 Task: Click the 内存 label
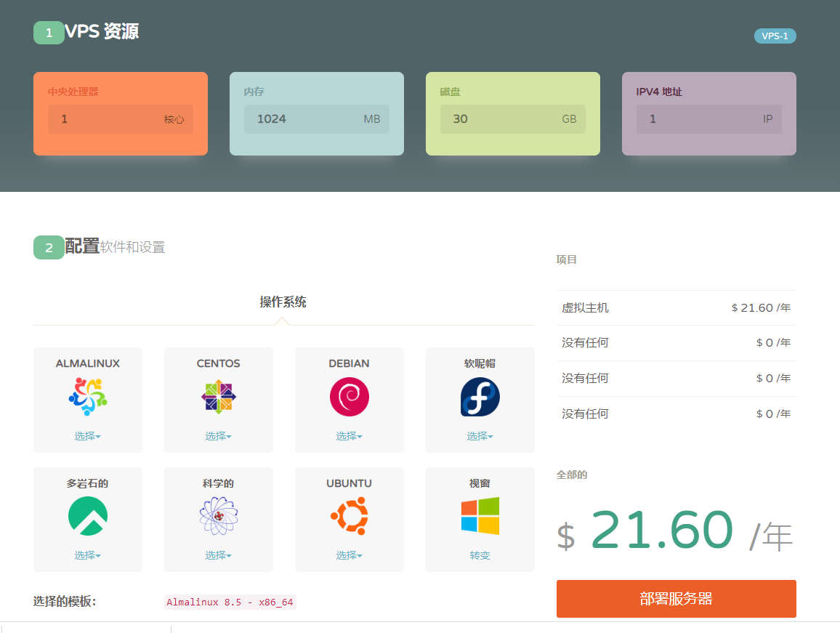(x=254, y=92)
